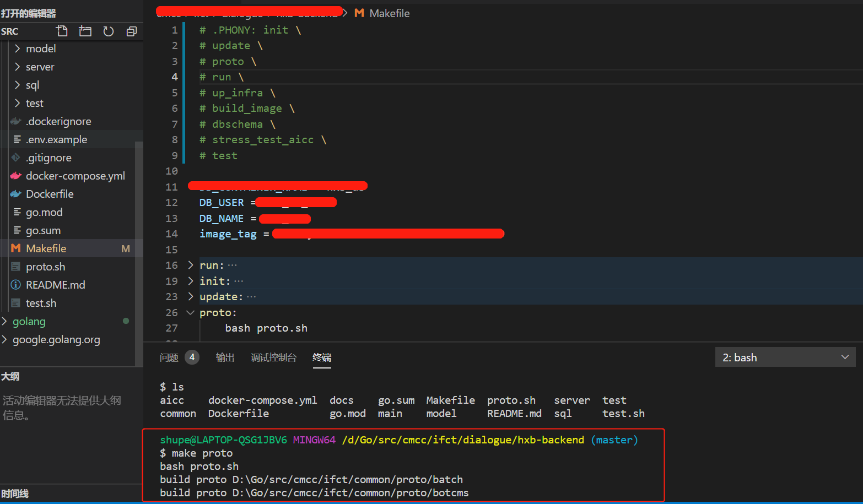
Task: Toggle the 打开的编辑器 open editors section
Action: click(x=29, y=13)
